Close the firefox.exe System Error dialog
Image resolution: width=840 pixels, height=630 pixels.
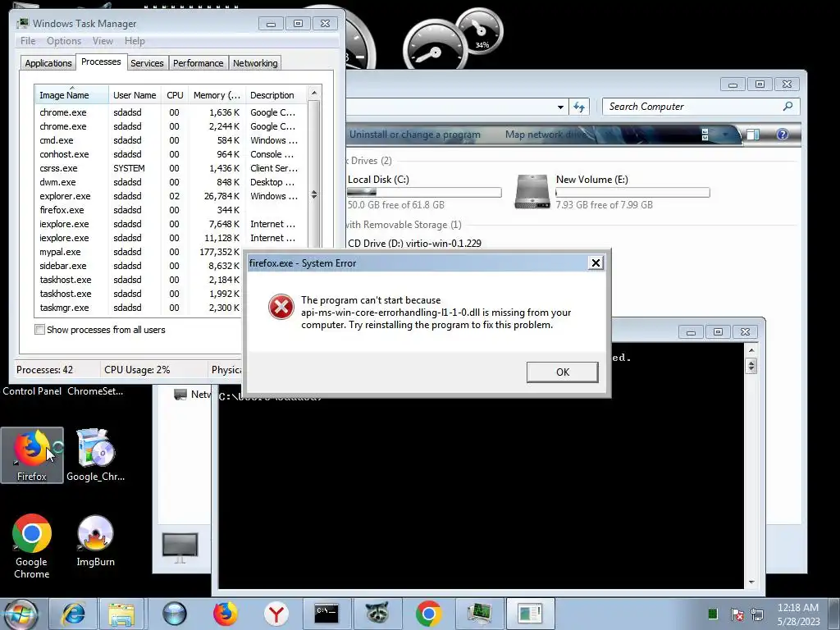coord(596,263)
